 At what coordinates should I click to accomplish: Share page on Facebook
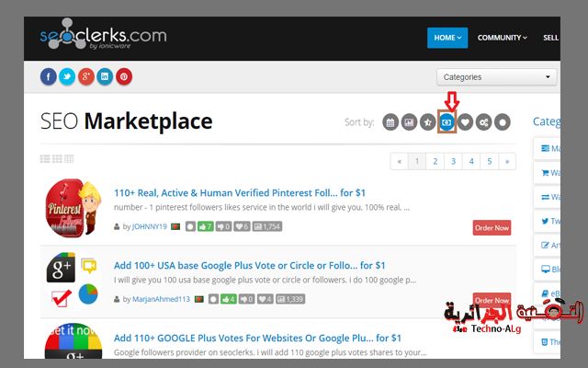[x=49, y=77]
